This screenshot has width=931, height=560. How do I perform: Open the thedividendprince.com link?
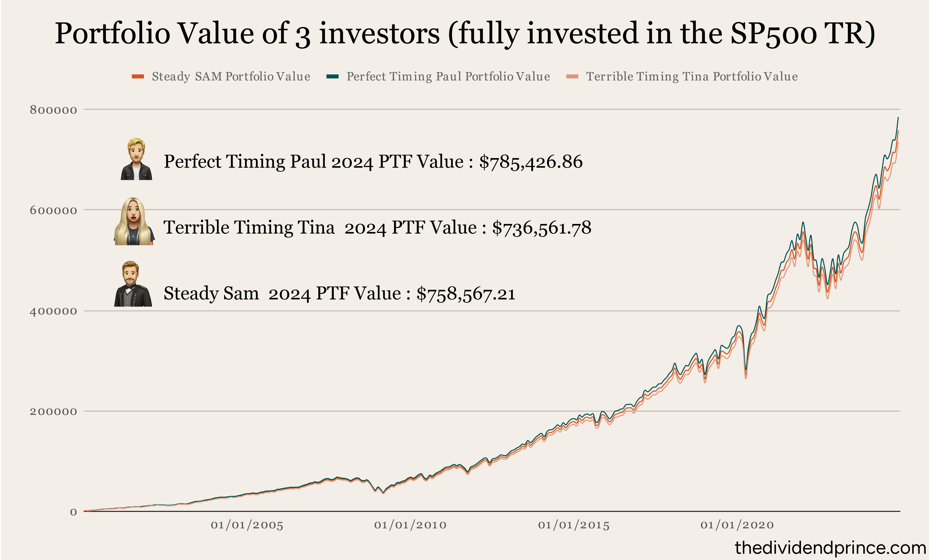pos(830,547)
